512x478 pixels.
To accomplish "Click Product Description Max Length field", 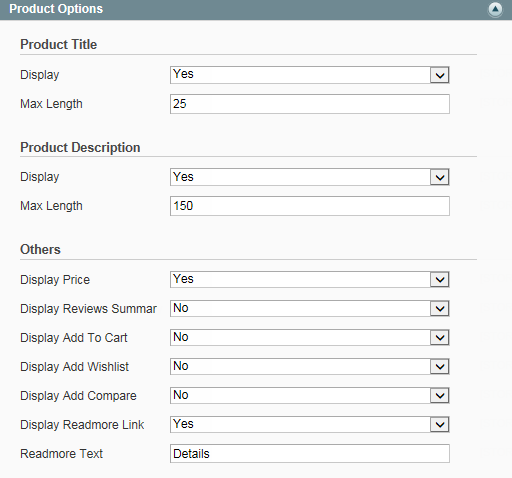I will coord(310,206).
